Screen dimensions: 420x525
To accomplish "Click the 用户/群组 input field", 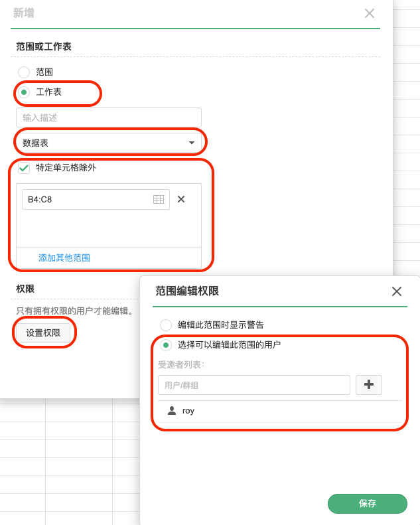I will [x=254, y=385].
